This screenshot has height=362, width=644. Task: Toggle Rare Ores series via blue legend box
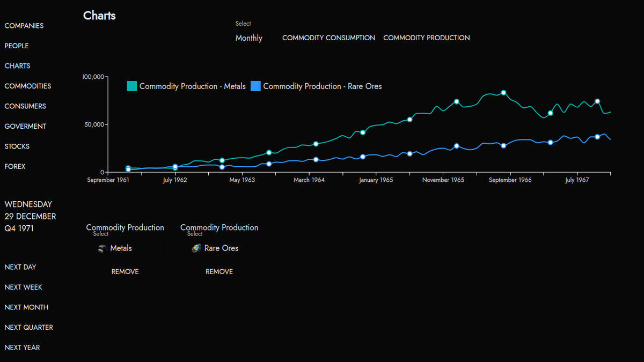coord(255,86)
